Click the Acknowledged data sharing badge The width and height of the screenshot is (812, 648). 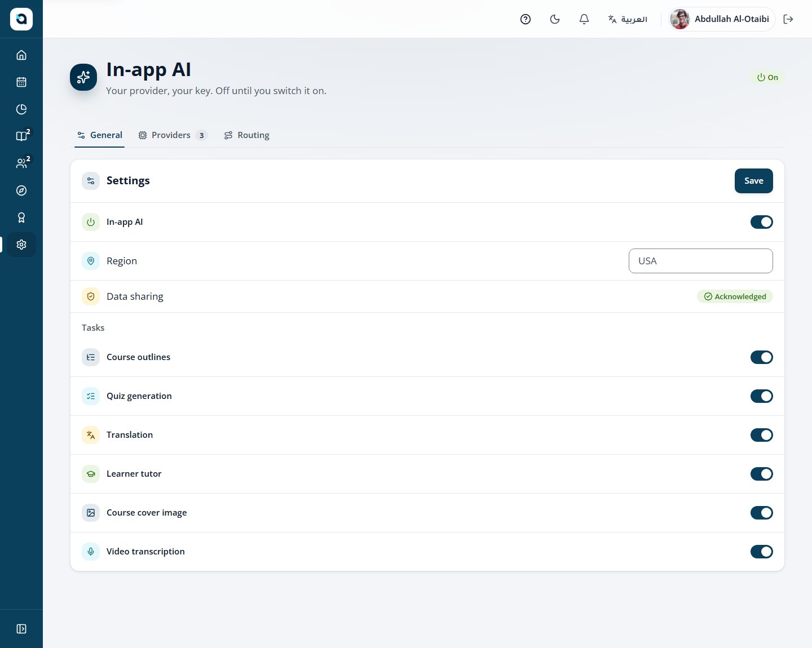[x=735, y=296]
